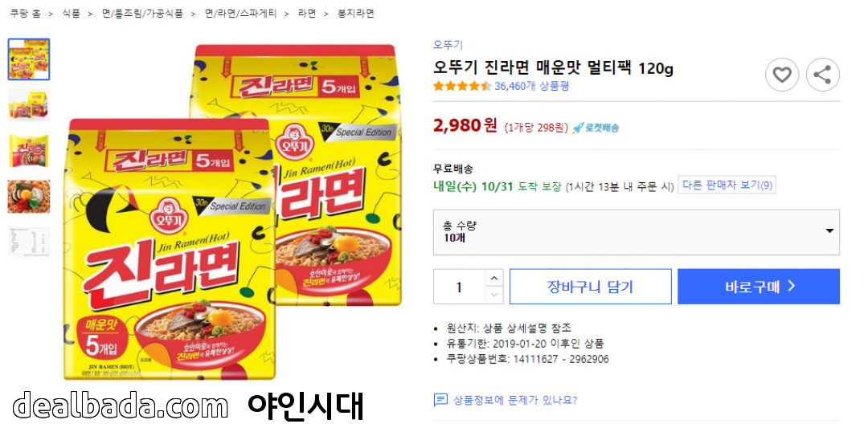Click the product problem report speech icon
This screenshot has width=868, height=428.
440,400
